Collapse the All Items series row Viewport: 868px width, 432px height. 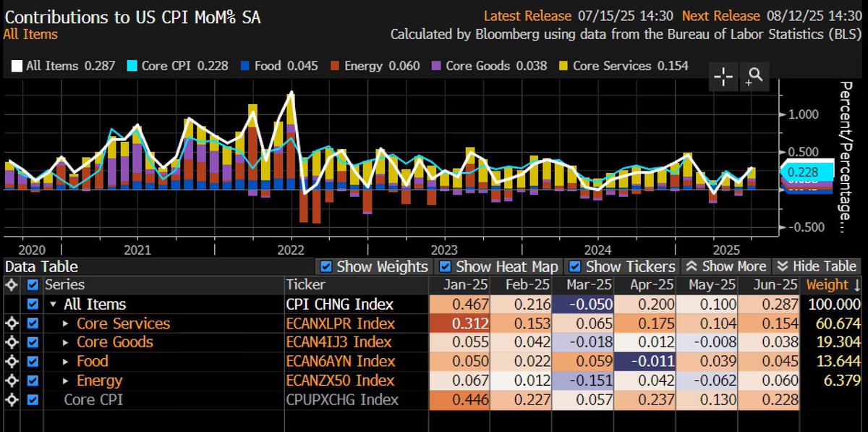tap(54, 305)
